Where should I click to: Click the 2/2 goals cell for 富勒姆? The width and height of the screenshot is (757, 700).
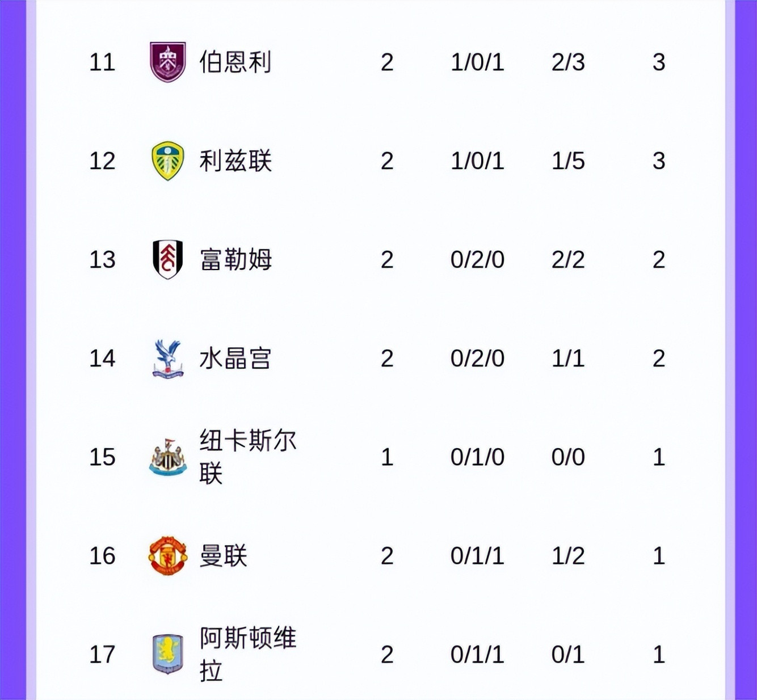point(568,260)
